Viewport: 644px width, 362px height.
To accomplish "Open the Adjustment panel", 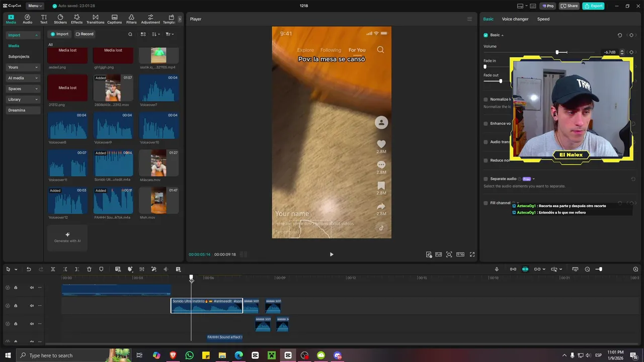I will coord(150,19).
